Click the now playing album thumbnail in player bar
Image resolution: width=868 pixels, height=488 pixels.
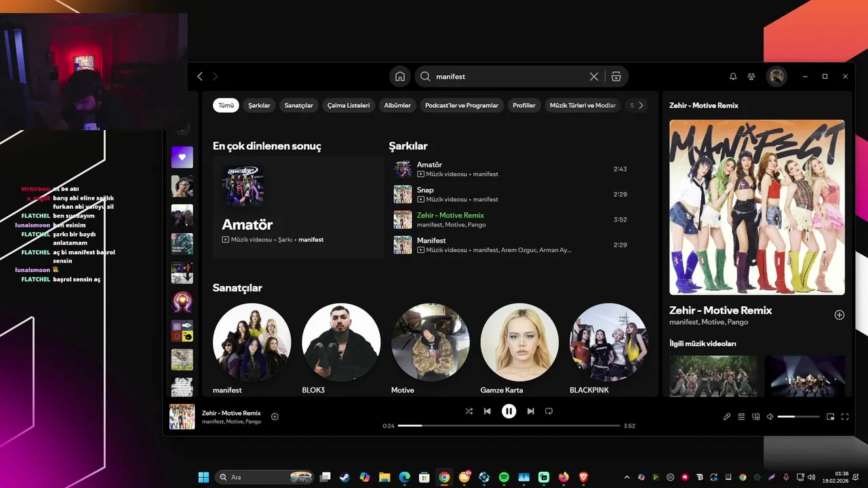coord(182,417)
